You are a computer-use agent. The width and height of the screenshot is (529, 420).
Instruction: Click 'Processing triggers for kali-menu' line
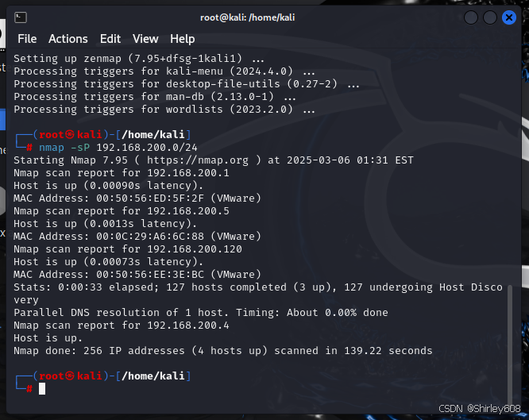pyautogui.click(x=164, y=71)
